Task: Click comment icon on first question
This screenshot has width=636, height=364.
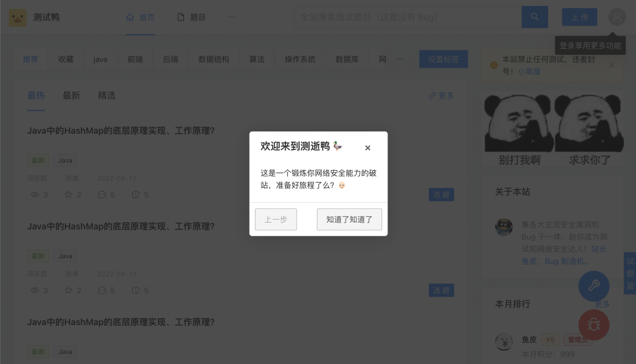Action: tap(102, 194)
